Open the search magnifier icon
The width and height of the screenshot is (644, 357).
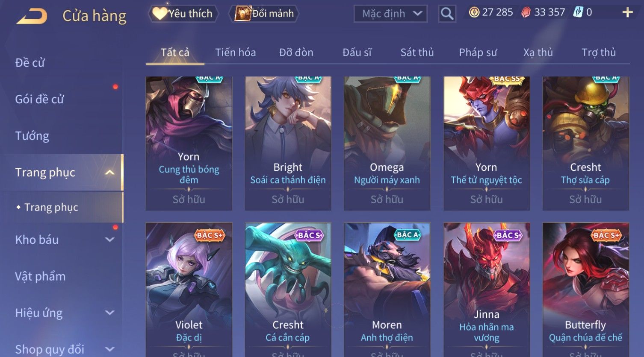[447, 14]
